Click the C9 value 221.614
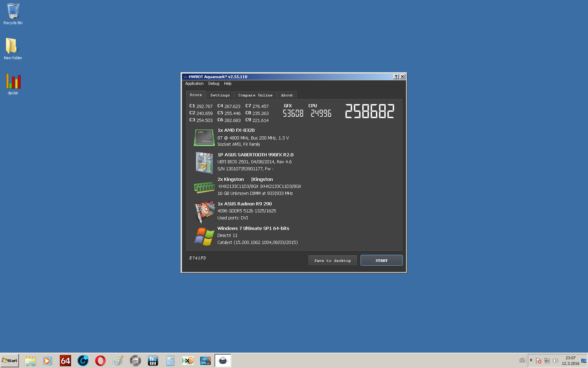Viewport: 588px width, 368px height. pyautogui.click(x=260, y=120)
